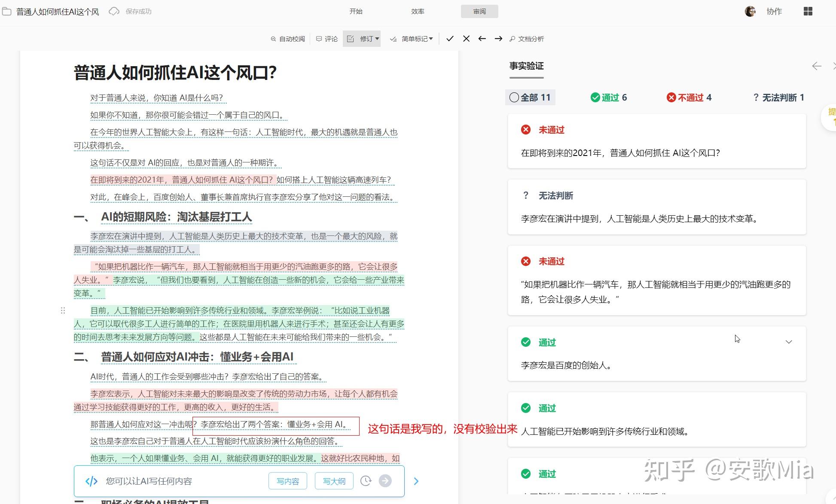This screenshot has height=504, width=836.
Task: Click the reject change X icon
Action: 466,39
